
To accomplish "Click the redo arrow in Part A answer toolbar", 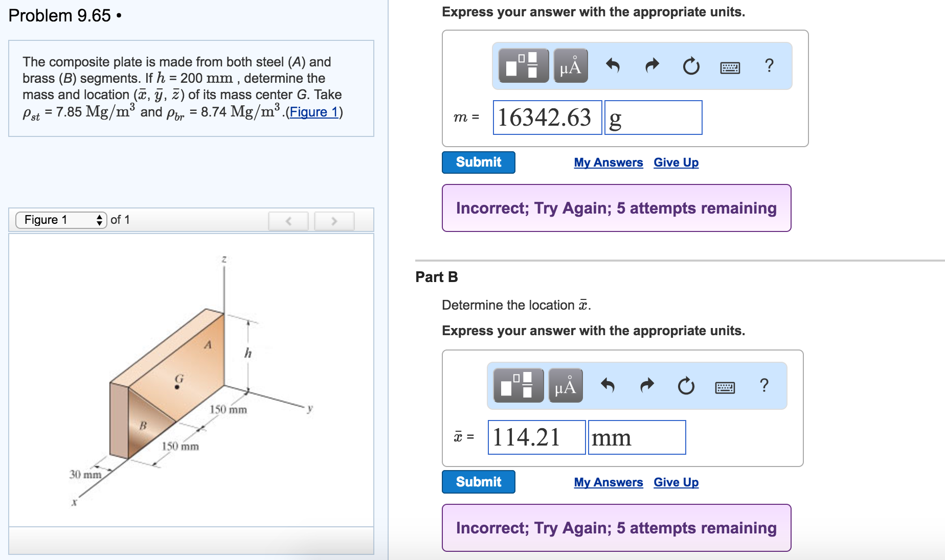I will pos(651,66).
